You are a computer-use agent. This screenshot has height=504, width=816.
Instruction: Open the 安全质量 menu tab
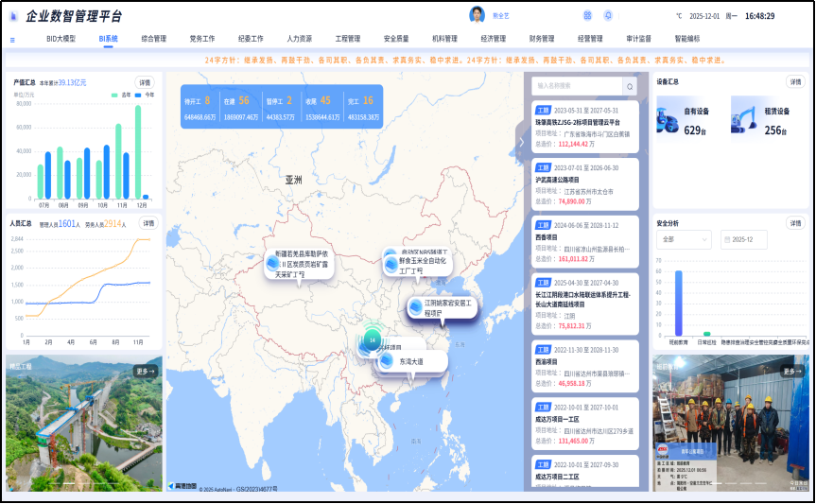(x=396, y=39)
